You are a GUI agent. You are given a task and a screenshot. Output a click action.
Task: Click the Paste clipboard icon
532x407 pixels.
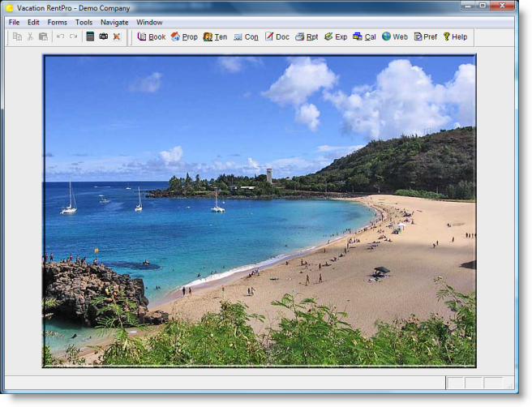(44, 36)
